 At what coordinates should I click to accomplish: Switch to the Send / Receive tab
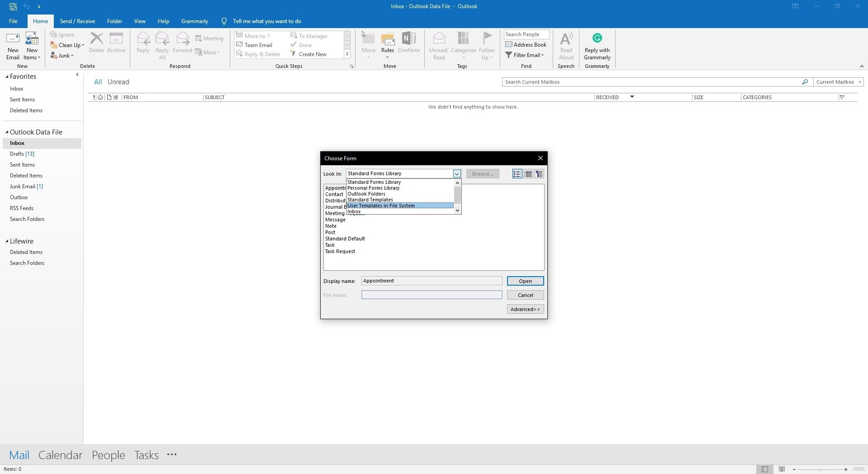click(x=77, y=21)
